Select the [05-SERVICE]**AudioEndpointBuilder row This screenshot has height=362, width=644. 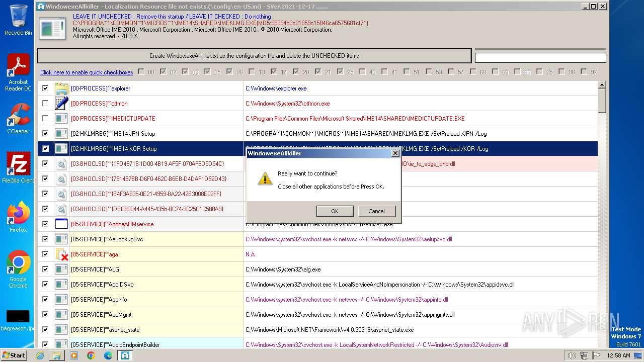coord(317,344)
